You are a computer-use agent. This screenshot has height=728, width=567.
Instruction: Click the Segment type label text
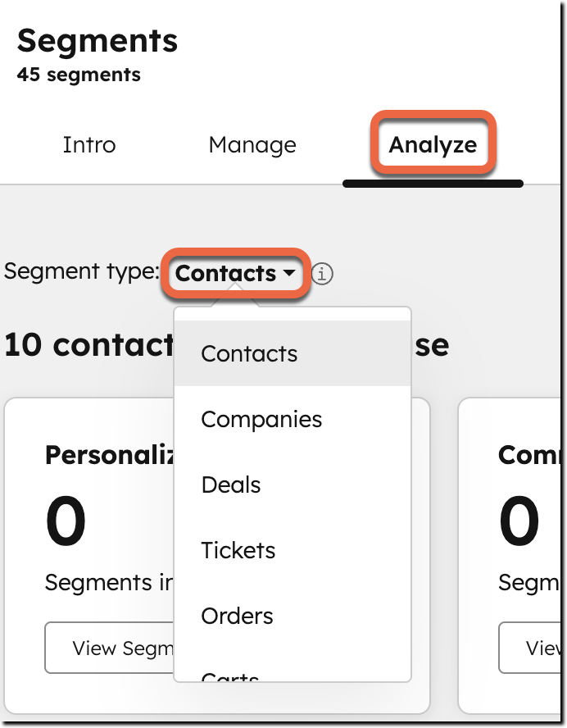81,271
